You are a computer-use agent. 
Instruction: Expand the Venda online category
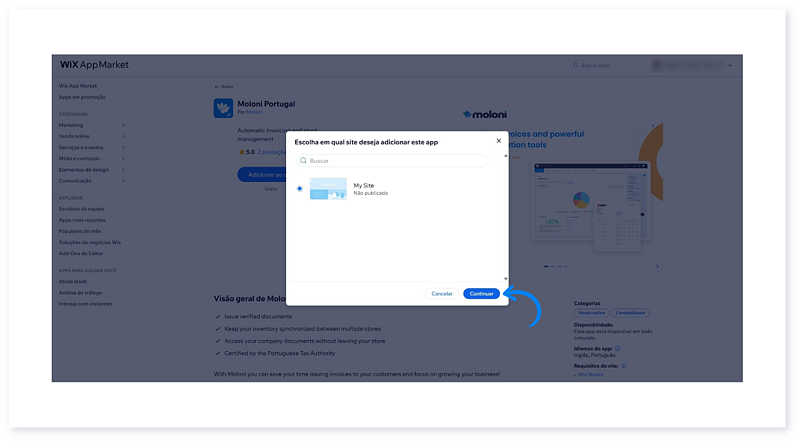point(123,136)
